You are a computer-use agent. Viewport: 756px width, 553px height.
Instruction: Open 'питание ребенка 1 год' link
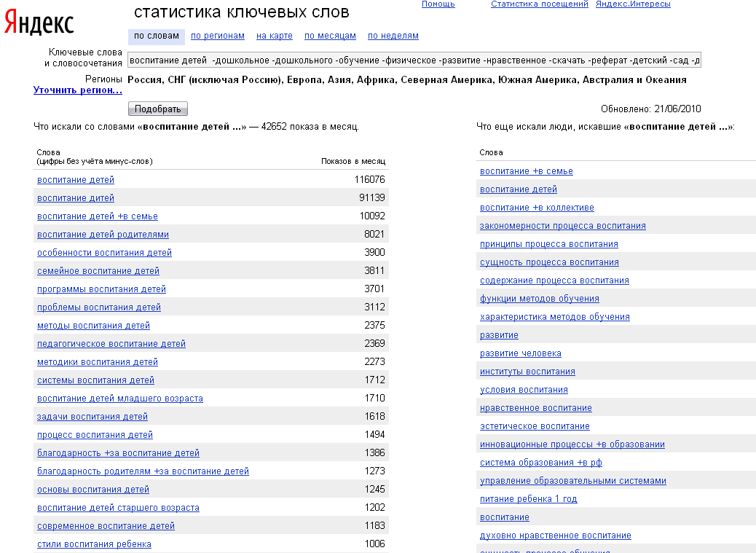[528, 499]
